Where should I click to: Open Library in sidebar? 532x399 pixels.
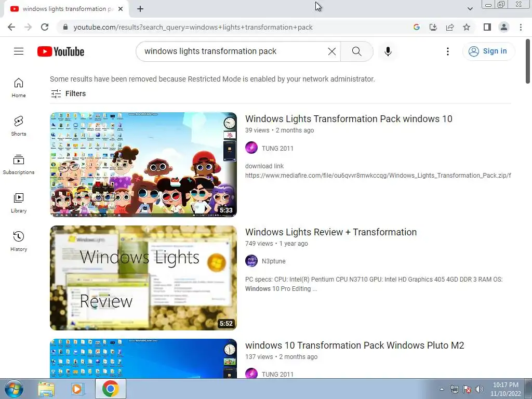pyautogui.click(x=19, y=203)
